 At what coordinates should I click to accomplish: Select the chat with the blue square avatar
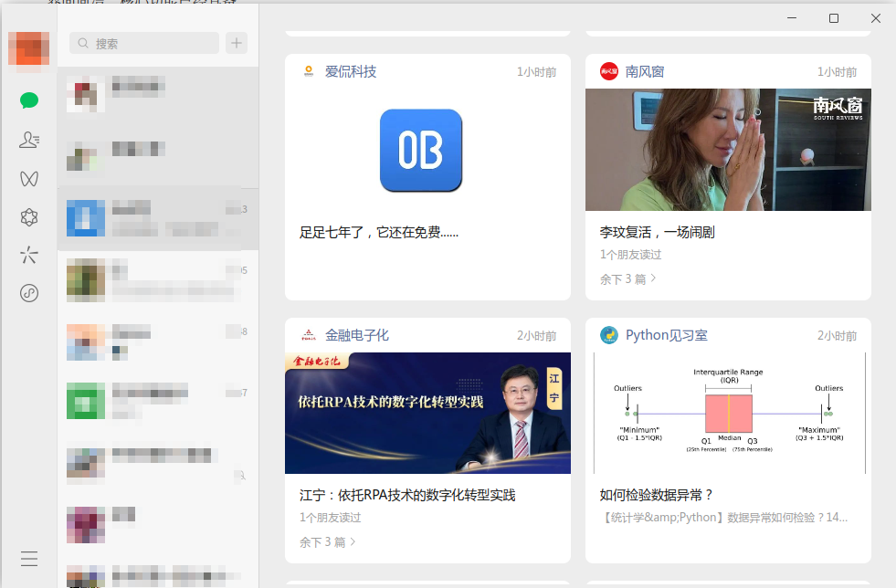tap(158, 218)
